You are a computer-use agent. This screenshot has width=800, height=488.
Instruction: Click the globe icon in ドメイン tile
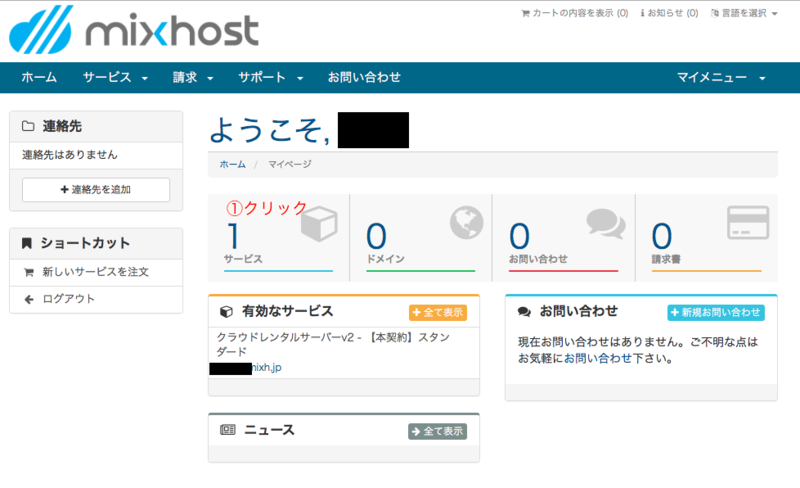coord(466,223)
